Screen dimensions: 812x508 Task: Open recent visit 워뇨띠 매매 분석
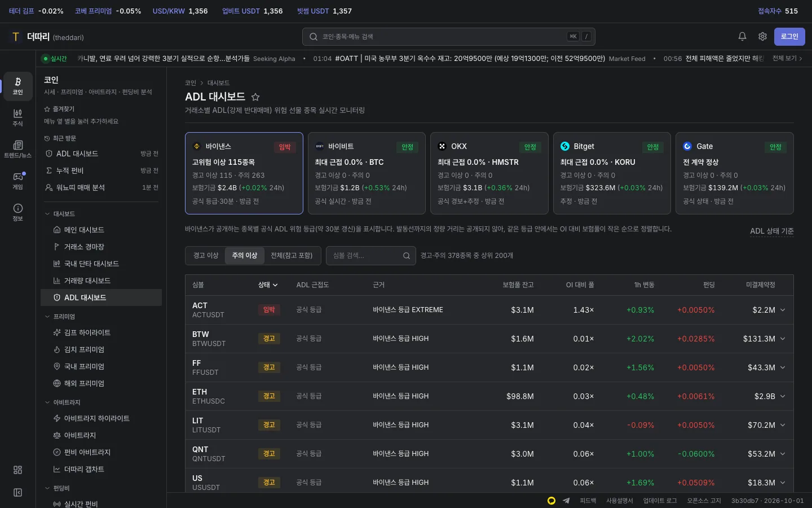tap(101, 187)
